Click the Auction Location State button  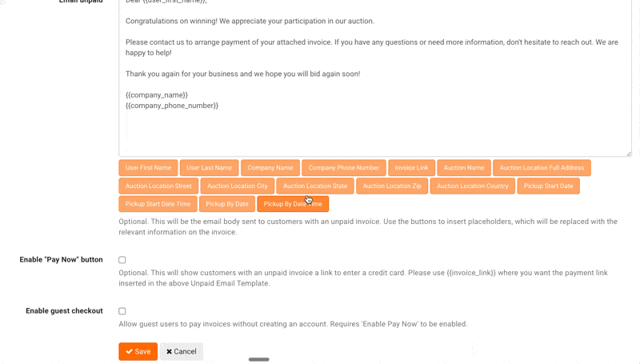[x=315, y=186]
